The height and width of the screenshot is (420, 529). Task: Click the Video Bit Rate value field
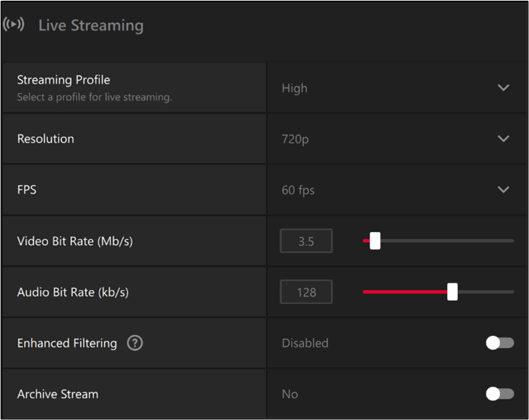(x=306, y=241)
